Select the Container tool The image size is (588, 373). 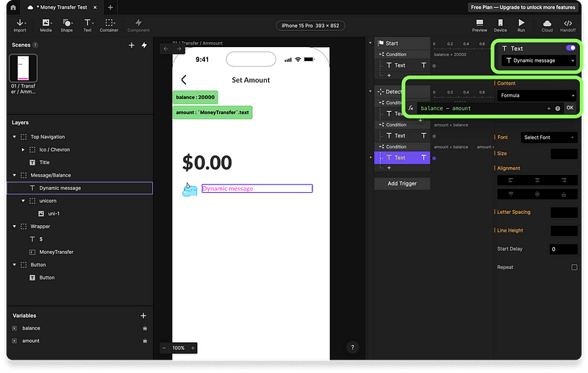(109, 26)
